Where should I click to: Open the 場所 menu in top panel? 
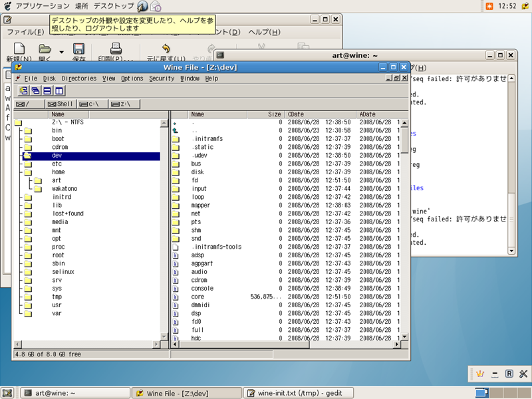point(81,6)
